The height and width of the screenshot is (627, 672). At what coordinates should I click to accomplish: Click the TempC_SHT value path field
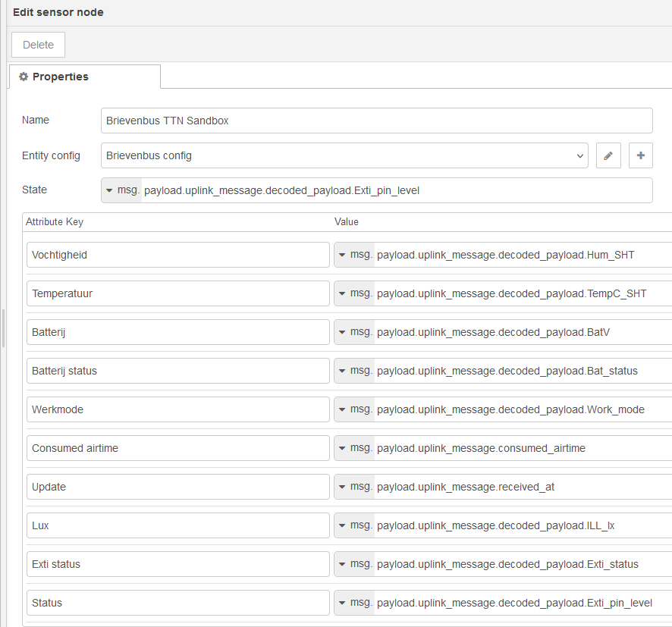(x=523, y=293)
